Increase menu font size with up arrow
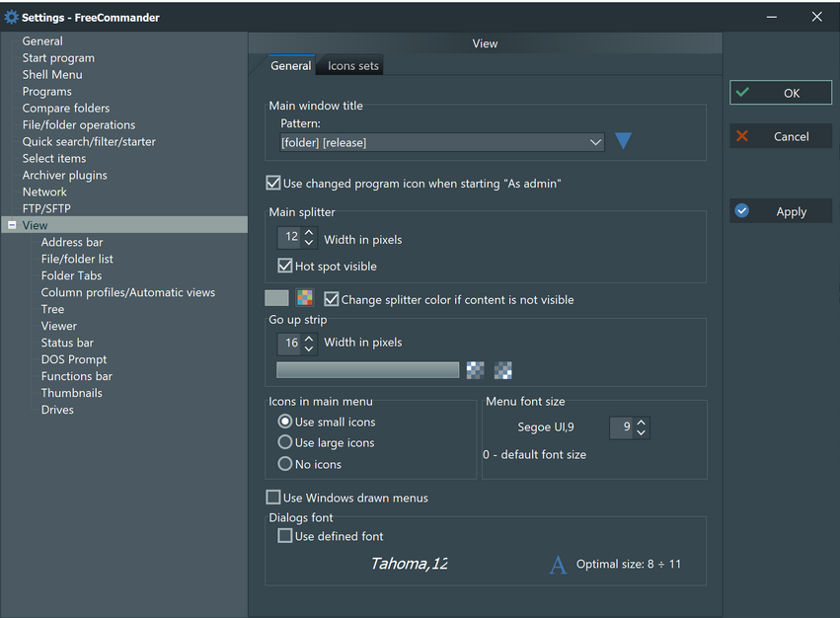This screenshot has width=840, height=618. 642,423
